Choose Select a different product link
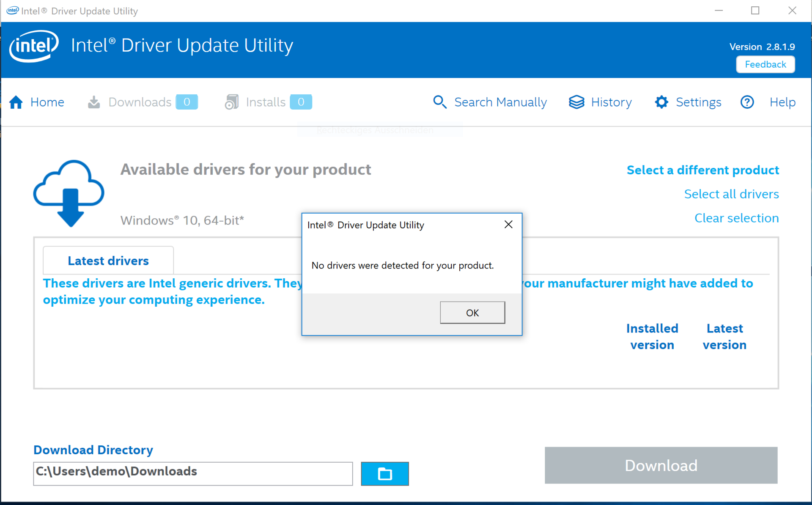The width and height of the screenshot is (812, 505). [x=702, y=170]
